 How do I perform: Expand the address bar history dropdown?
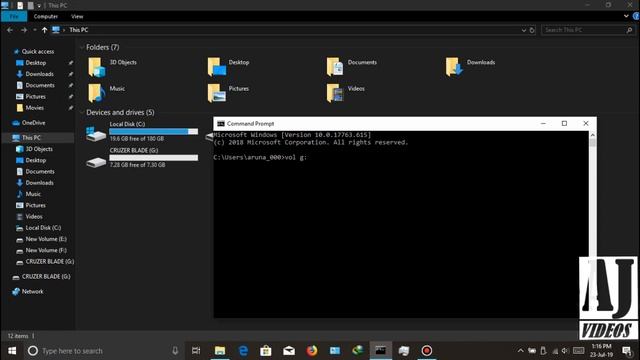[524, 30]
